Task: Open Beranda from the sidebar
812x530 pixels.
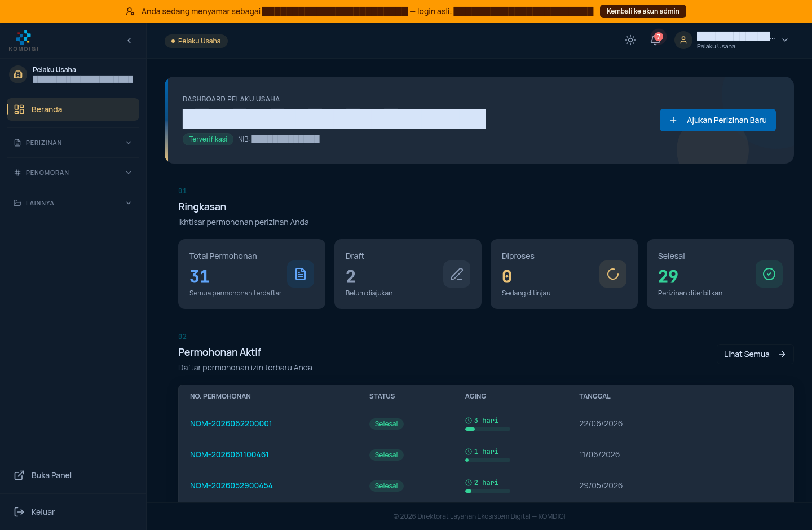Action: click(73, 109)
